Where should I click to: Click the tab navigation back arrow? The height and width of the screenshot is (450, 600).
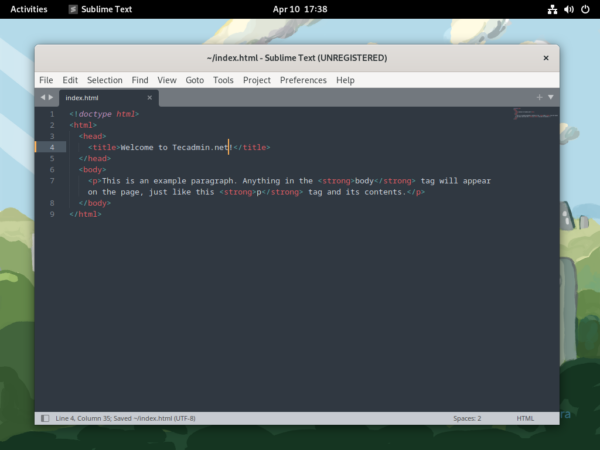point(43,98)
